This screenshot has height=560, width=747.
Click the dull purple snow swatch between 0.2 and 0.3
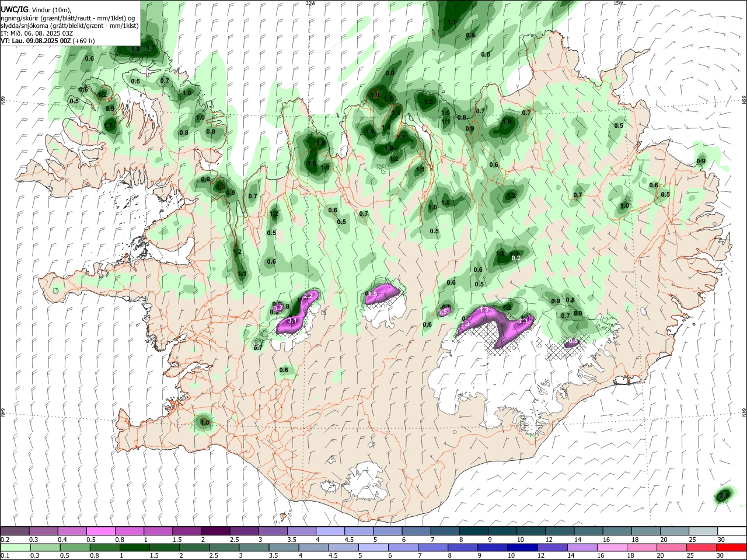coord(16,531)
